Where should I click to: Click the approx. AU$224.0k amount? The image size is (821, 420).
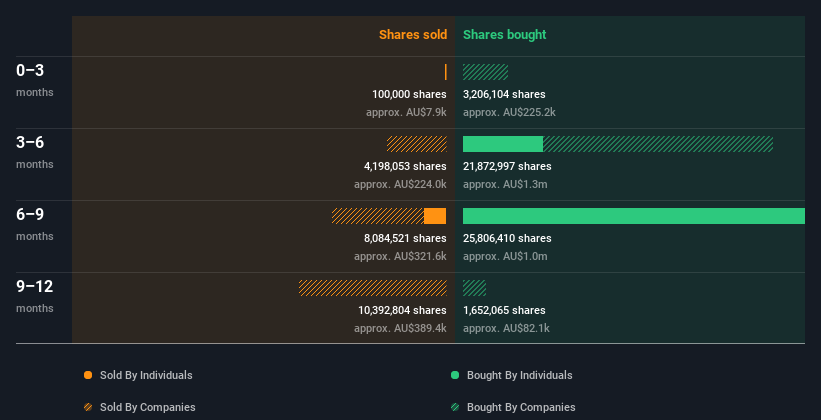point(401,184)
